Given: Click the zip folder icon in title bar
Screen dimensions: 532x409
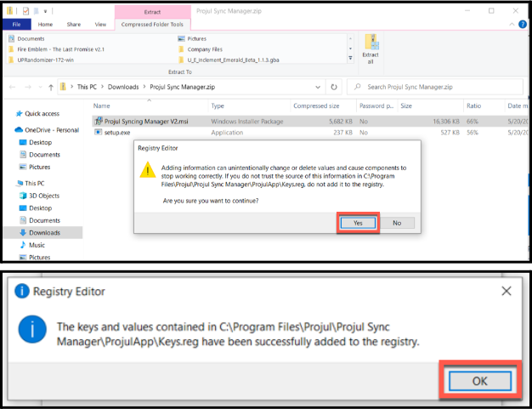Looking at the screenshot, I should (9, 11).
